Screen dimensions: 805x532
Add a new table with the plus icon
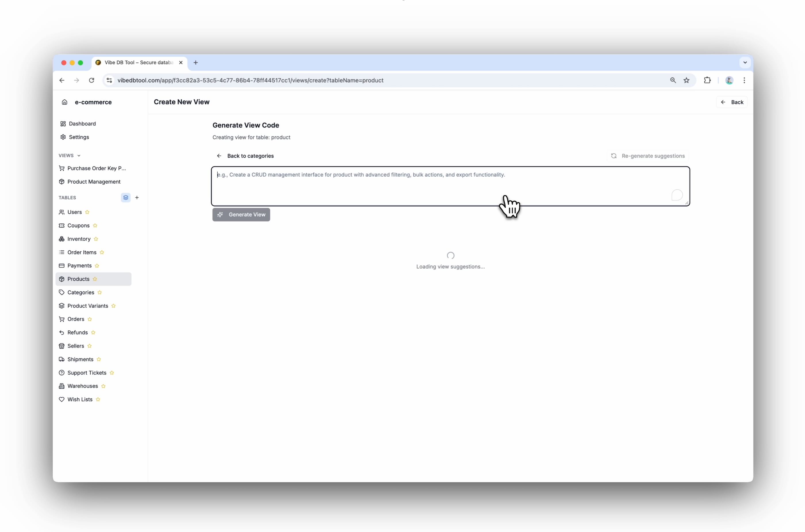point(137,197)
